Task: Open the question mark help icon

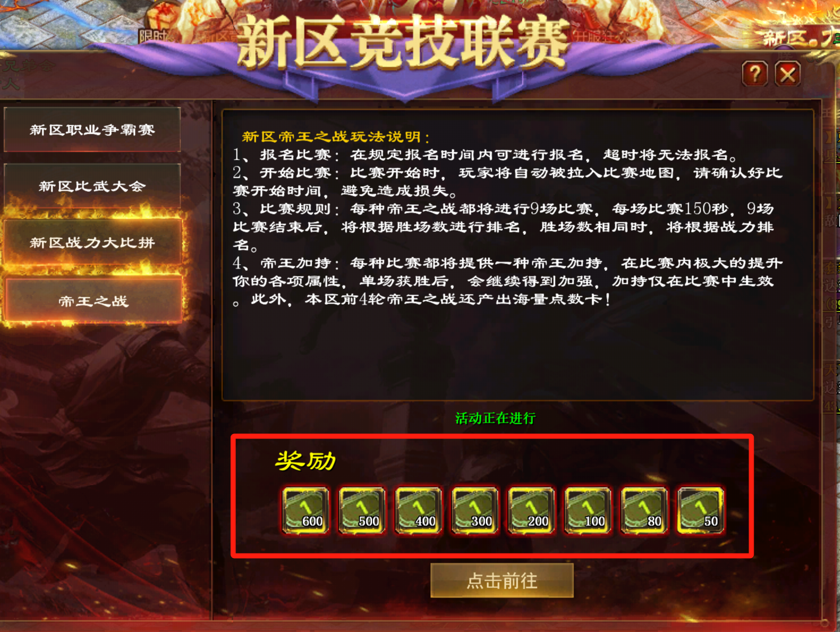Action: click(755, 74)
